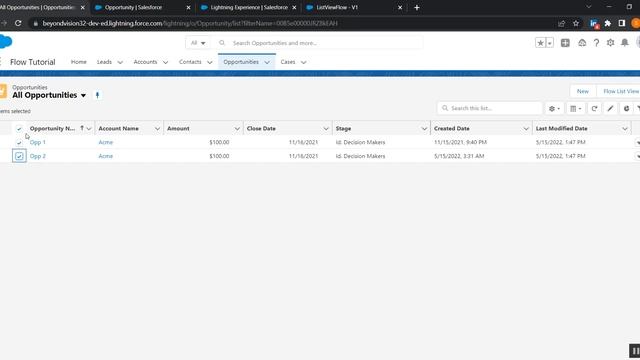Expand Leads nav dropdown chevron

(x=120, y=62)
